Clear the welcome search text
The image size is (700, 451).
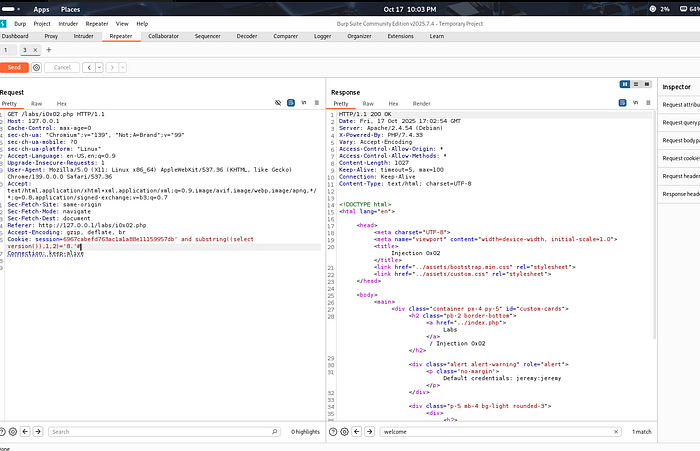point(616,431)
